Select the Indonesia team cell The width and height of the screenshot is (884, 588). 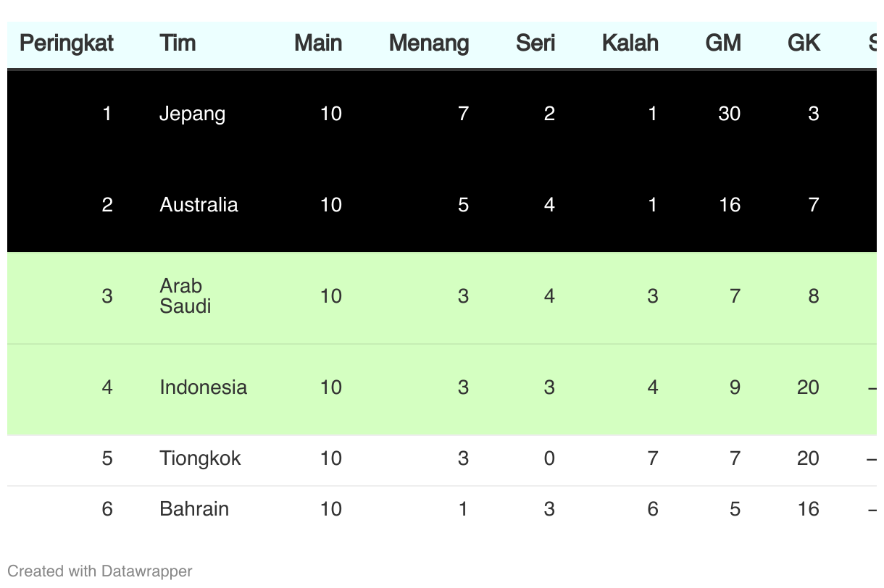(x=203, y=387)
